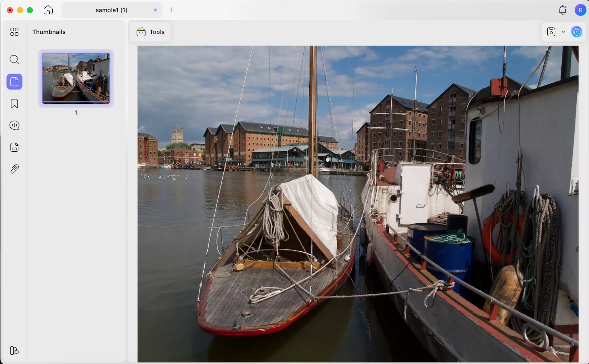Image resolution: width=589 pixels, height=364 pixels.
Task: Click the layered logo icon at sidebar bottom
Action: click(14, 350)
